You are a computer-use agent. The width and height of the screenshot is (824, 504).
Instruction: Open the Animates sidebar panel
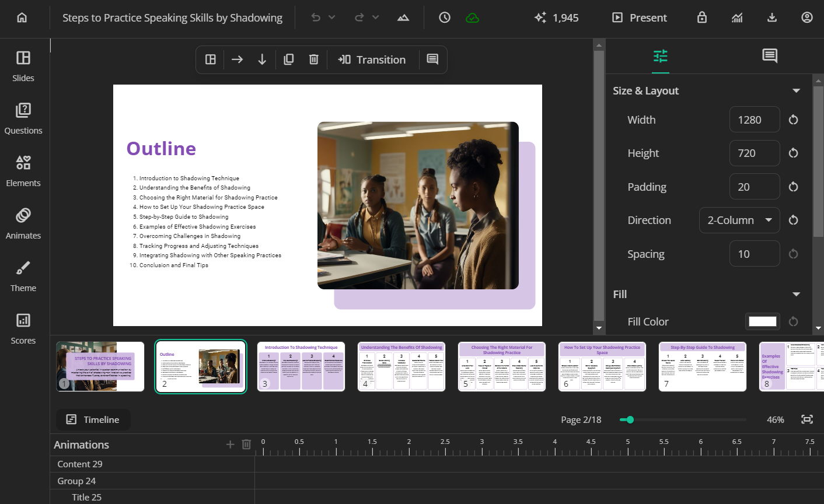[23, 223]
